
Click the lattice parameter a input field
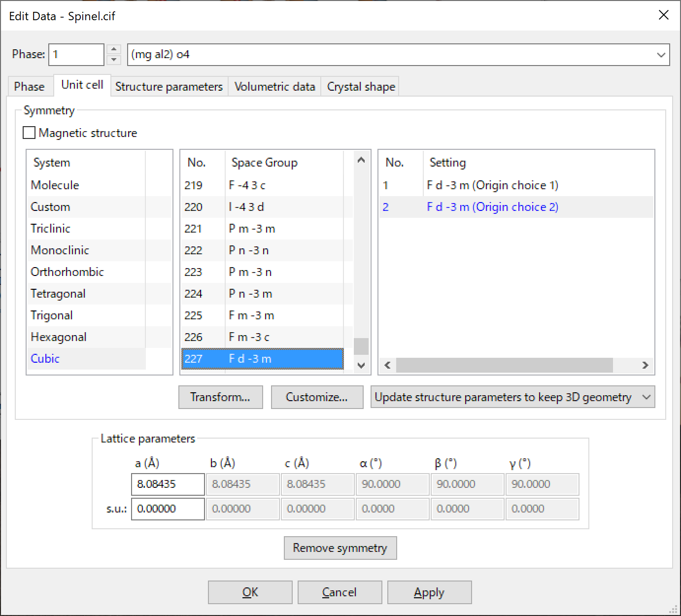(168, 484)
